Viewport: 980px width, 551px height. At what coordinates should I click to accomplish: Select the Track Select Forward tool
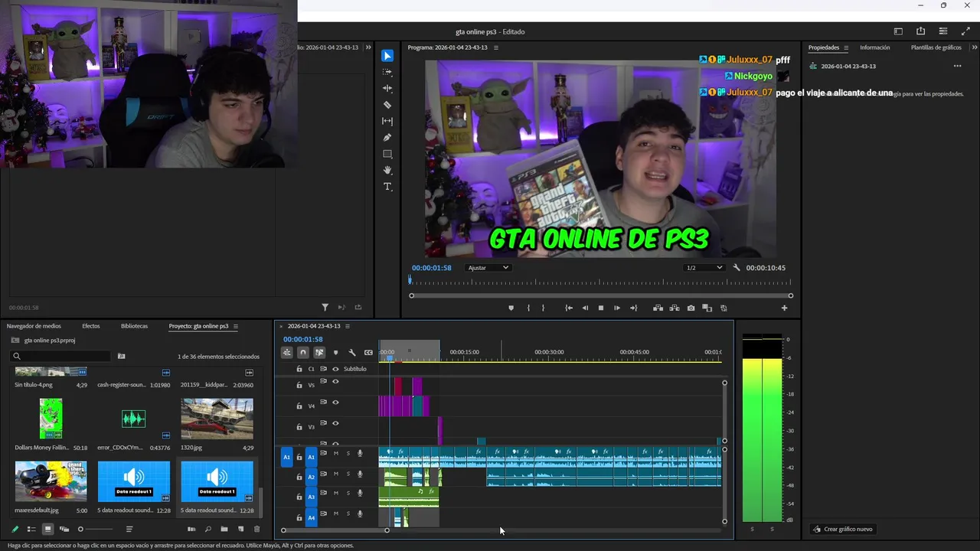pos(387,72)
